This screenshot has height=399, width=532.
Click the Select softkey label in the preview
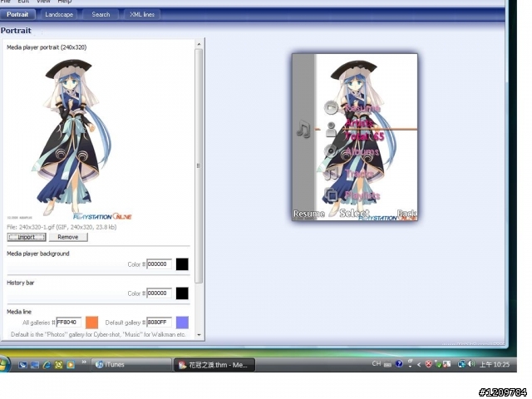tap(354, 213)
